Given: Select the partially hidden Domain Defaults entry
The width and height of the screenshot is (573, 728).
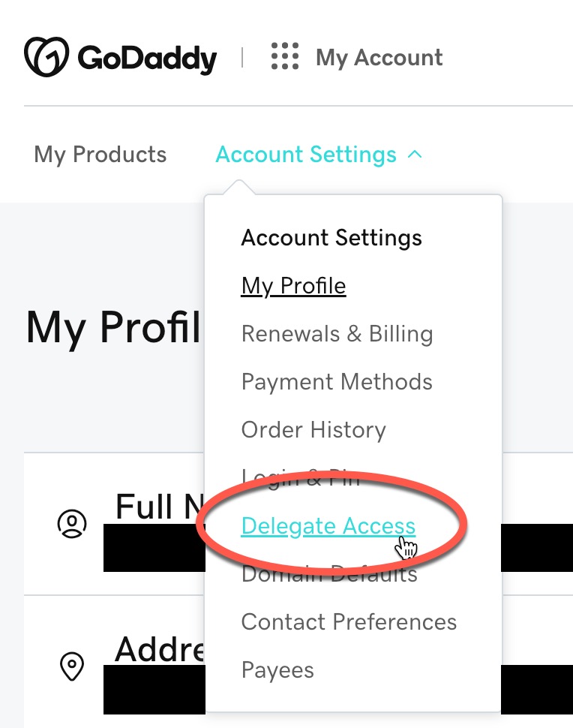Looking at the screenshot, I should (329, 574).
